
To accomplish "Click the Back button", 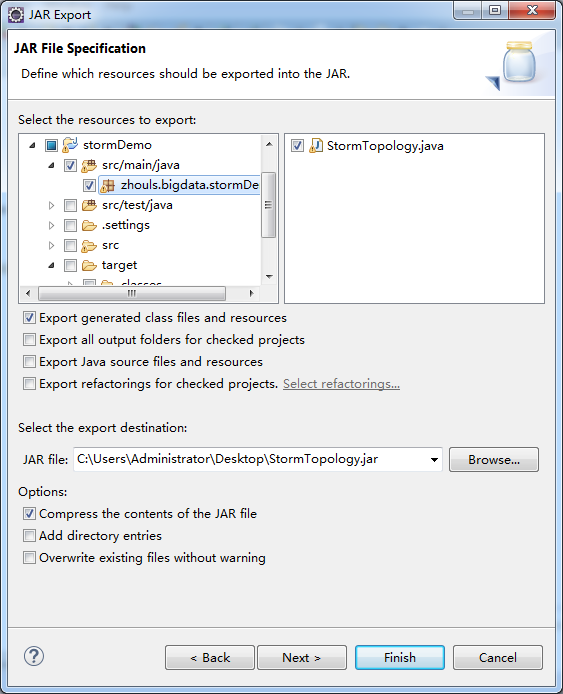I will coord(210,658).
